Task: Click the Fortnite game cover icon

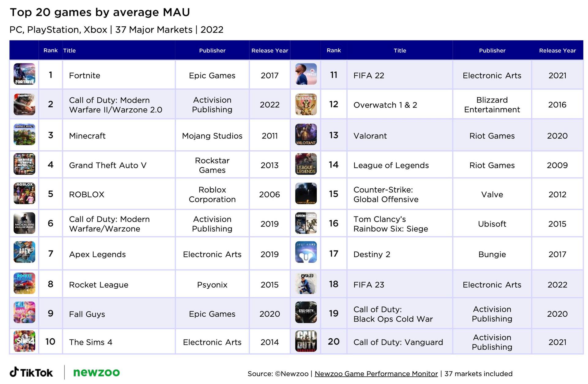Action: click(24, 74)
